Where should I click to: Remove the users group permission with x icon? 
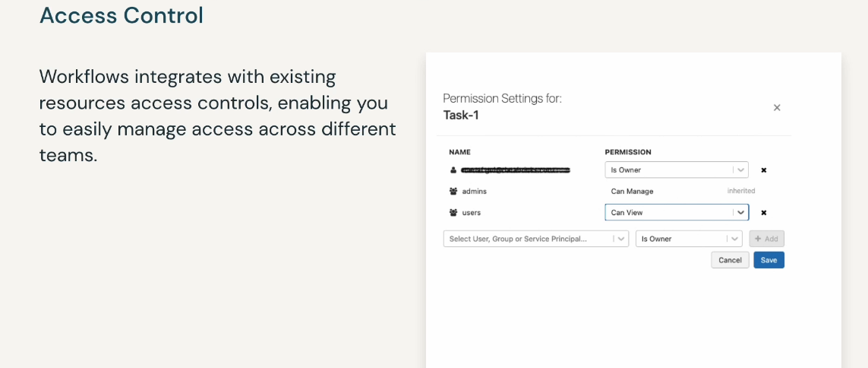tap(763, 212)
